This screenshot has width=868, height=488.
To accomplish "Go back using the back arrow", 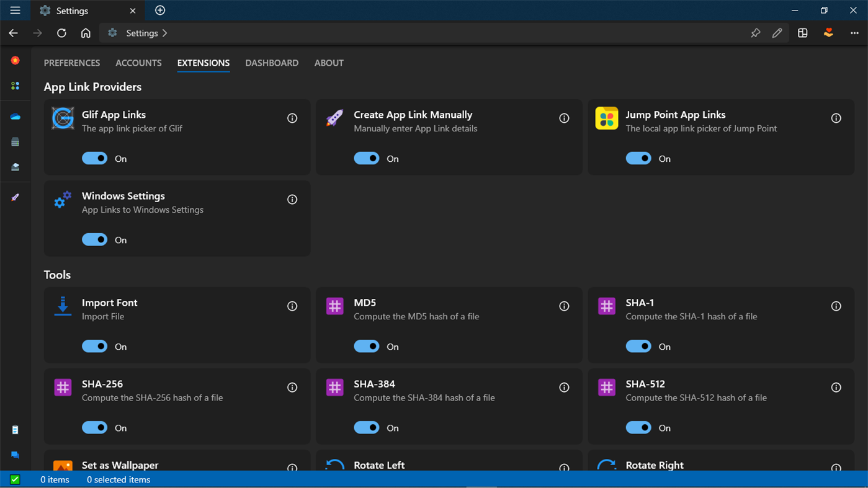I will pos(14,33).
